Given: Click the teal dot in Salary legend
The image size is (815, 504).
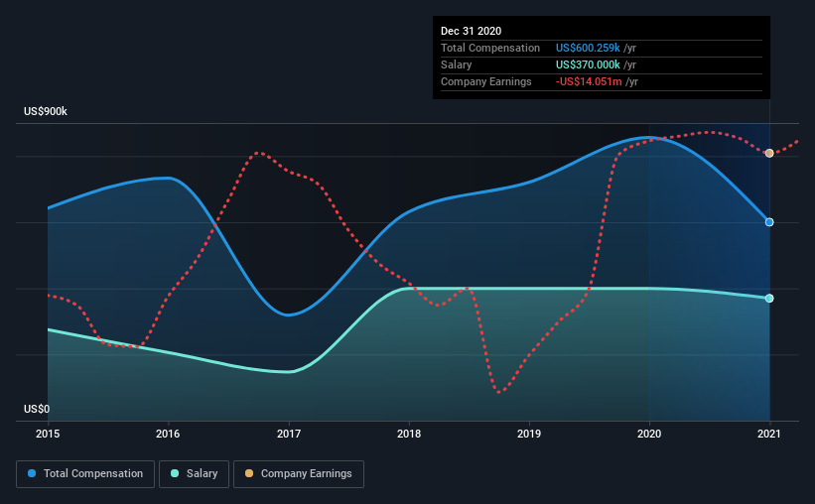Looking at the screenshot, I should tap(175, 473).
